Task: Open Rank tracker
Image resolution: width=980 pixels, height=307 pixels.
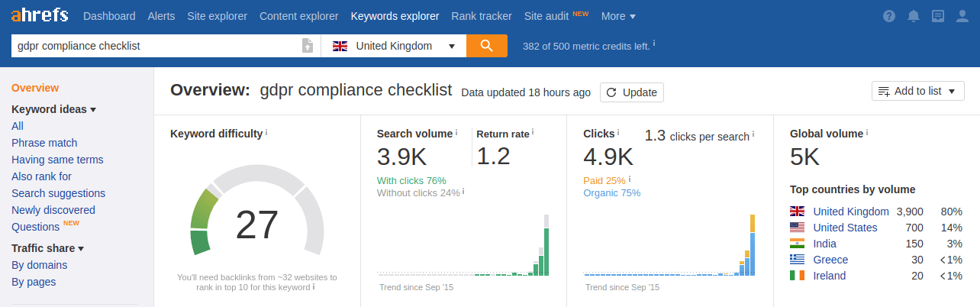Action: 482,16
